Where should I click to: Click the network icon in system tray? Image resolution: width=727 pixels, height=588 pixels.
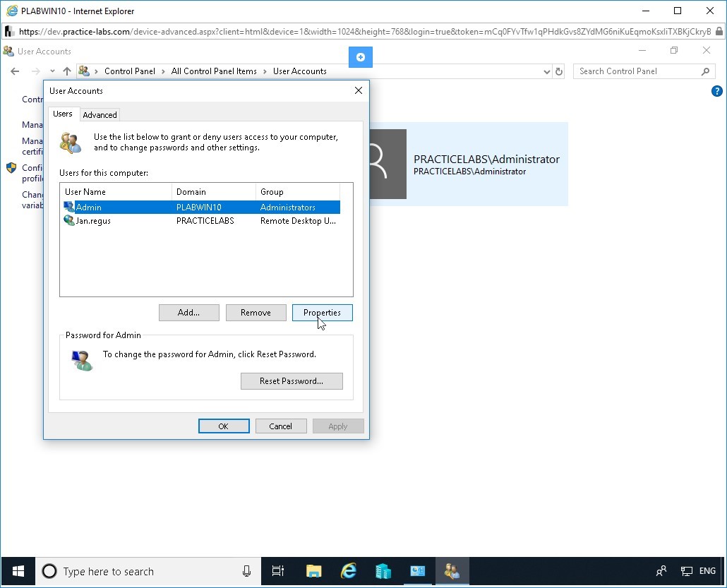(687, 571)
